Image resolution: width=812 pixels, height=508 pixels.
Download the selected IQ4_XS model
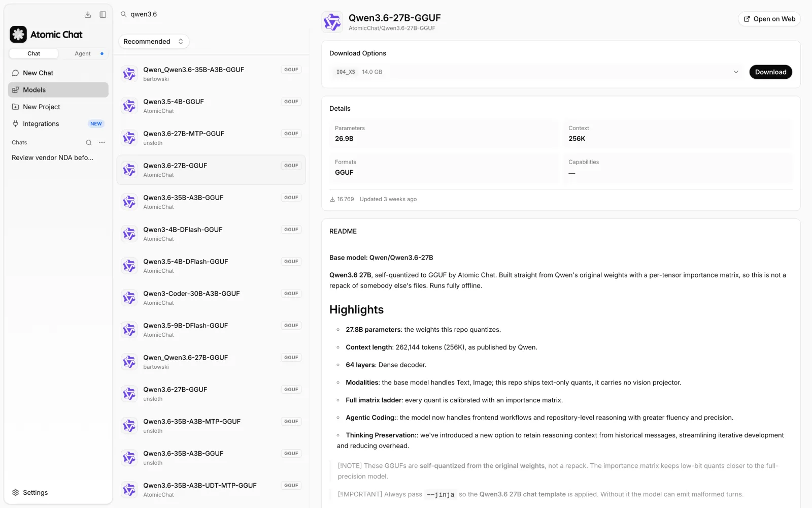tap(770, 72)
